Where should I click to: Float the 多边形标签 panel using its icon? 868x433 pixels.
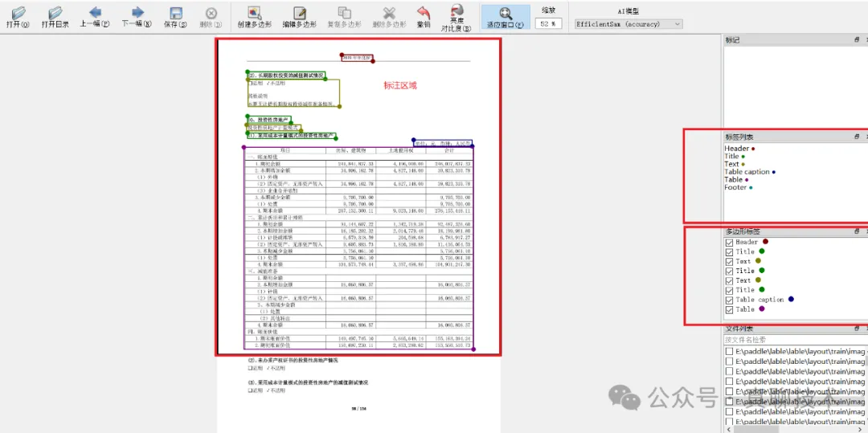pos(857,231)
